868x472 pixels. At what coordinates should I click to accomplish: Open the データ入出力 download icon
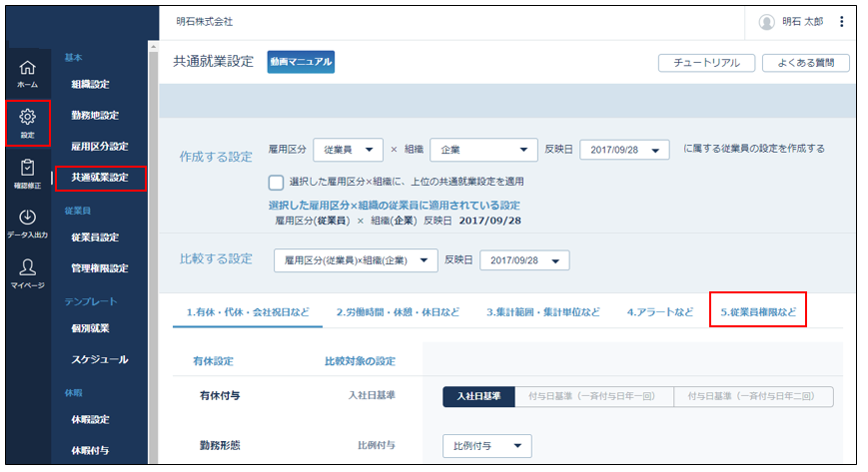click(27, 224)
